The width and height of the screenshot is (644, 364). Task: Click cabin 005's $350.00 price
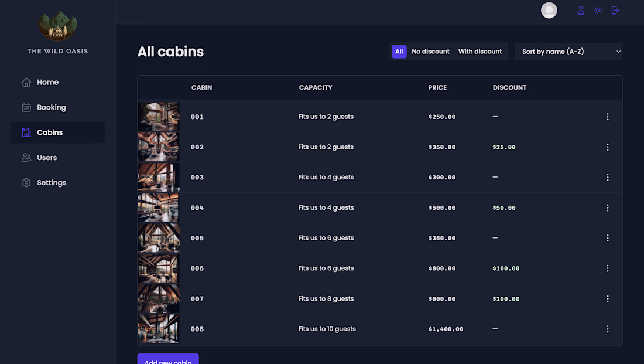442,238
